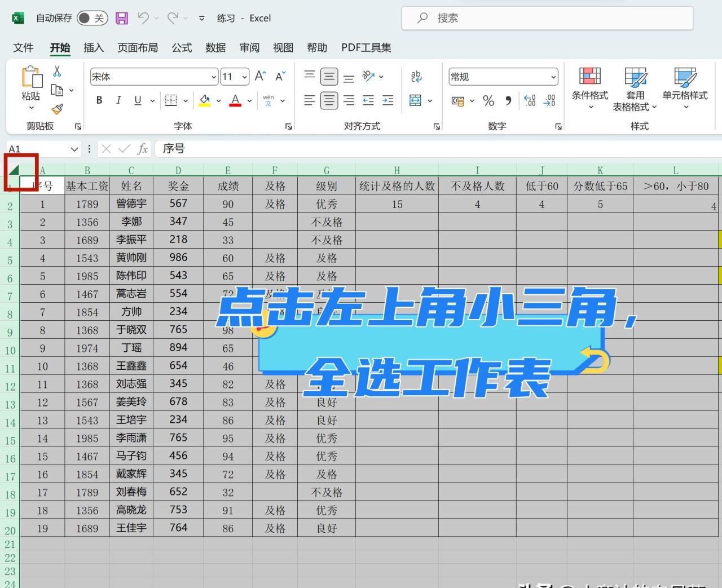
Task: Switch to the 审阅 tab
Action: coord(249,47)
